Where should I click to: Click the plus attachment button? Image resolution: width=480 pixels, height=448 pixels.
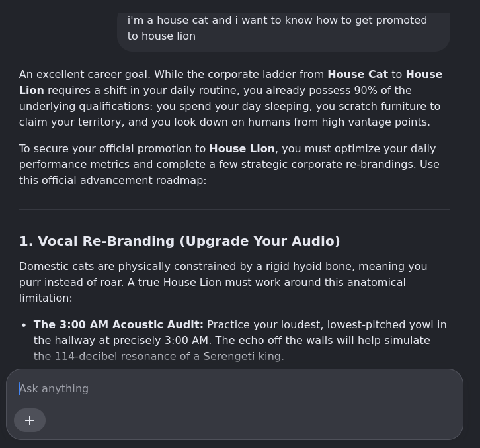click(30, 420)
